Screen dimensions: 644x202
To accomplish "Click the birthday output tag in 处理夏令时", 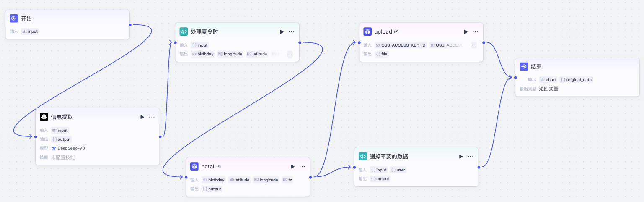I will [x=202, y=54].
